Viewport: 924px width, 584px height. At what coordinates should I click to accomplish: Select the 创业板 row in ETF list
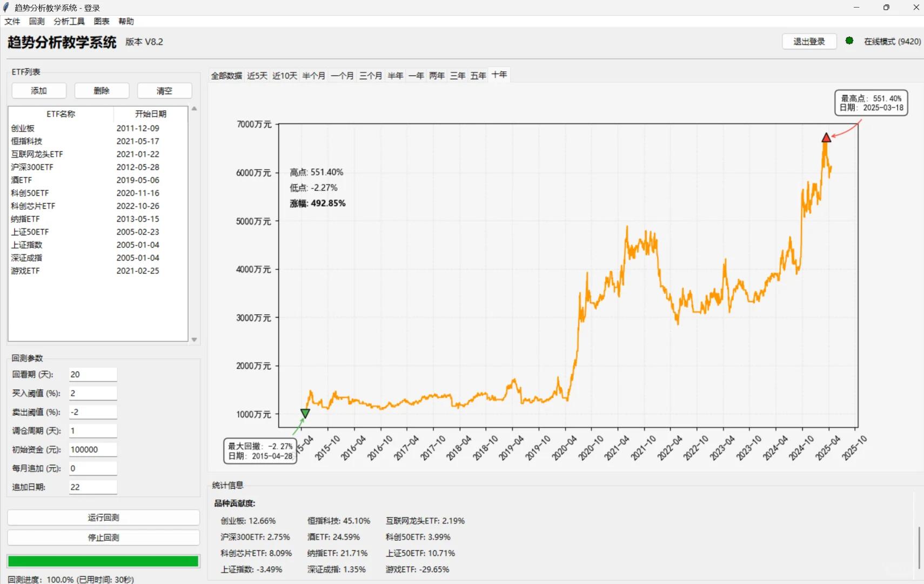(98, 128)
